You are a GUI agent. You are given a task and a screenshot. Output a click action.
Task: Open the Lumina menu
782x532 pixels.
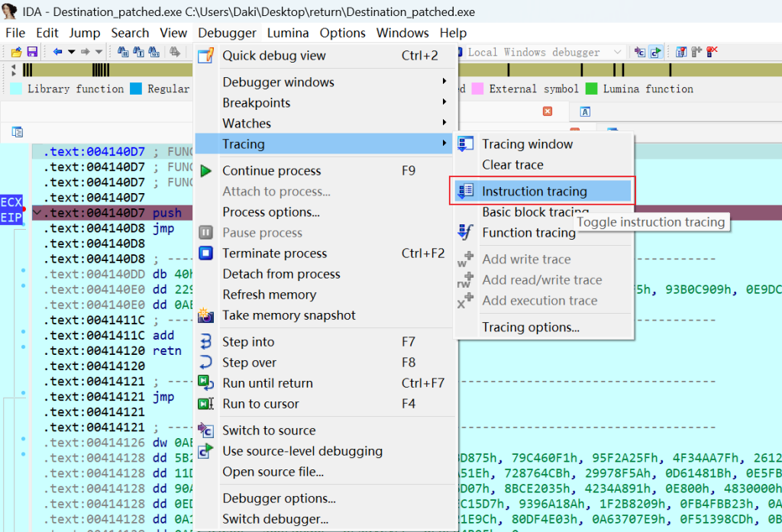pos(288,33)
